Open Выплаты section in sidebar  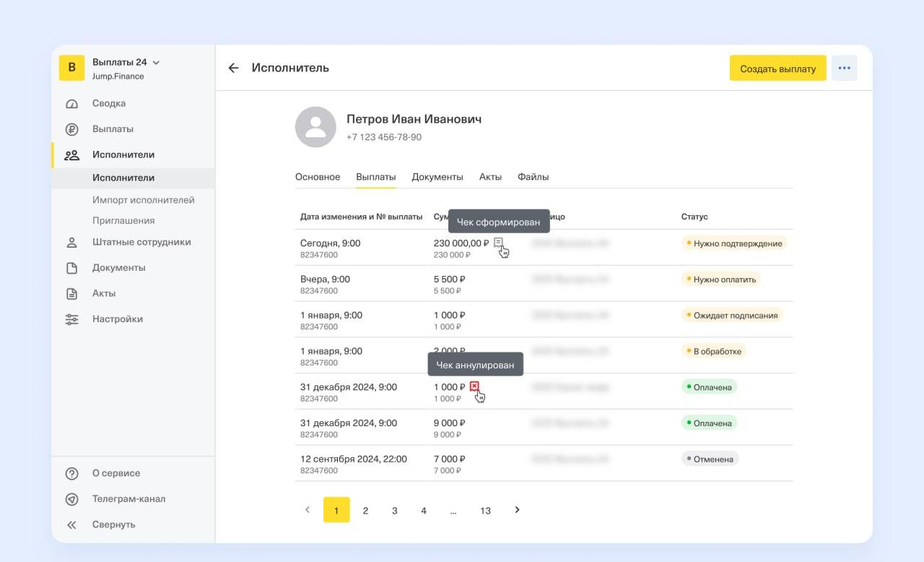coord(113,129)
